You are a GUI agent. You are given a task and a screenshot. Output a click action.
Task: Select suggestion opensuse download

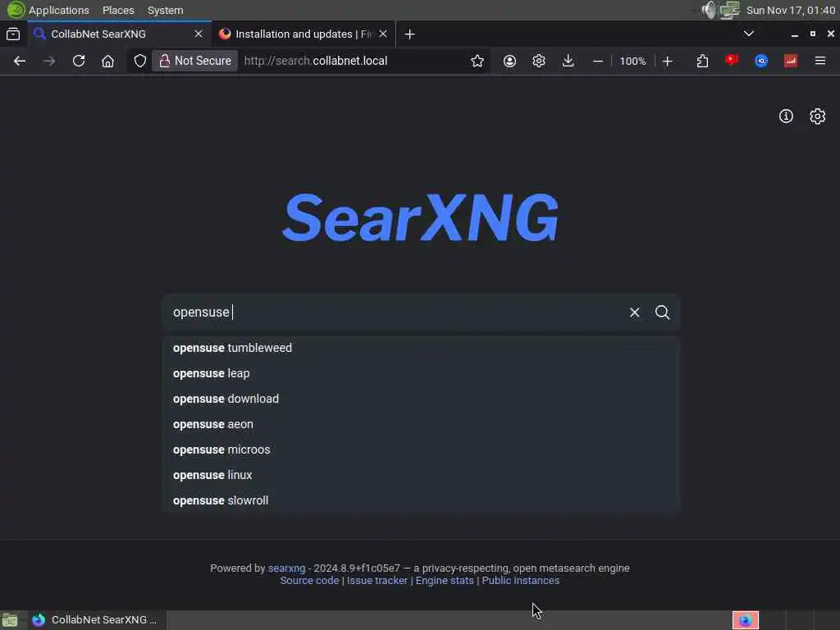(x=421, y=399)
